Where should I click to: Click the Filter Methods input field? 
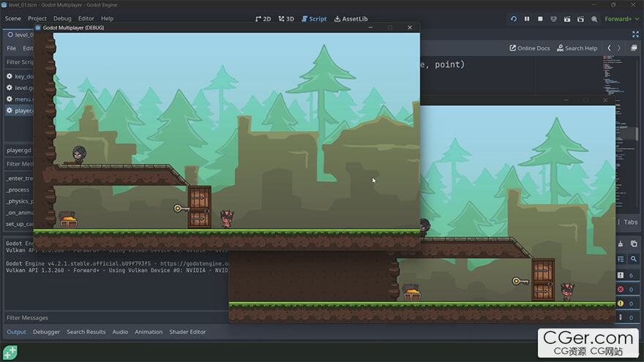click(19, 164)
